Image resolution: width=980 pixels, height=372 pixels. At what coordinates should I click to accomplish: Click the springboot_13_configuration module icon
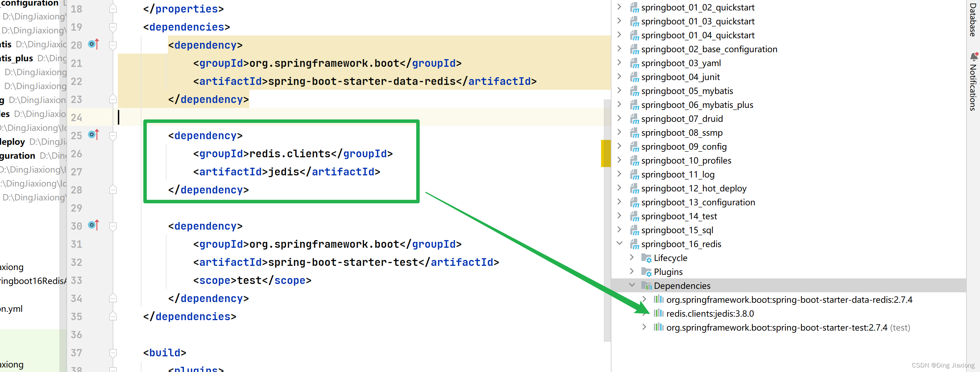click(x=634, y=203)
